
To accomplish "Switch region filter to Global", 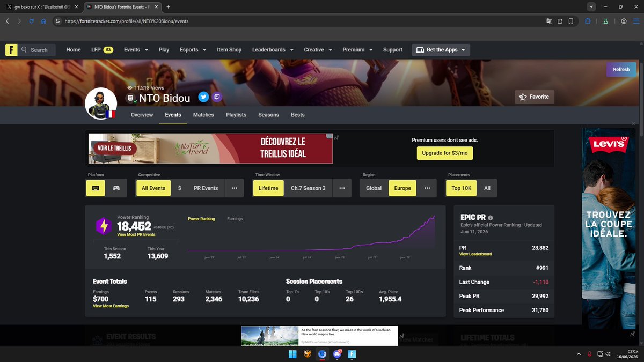I will (374, 188).
